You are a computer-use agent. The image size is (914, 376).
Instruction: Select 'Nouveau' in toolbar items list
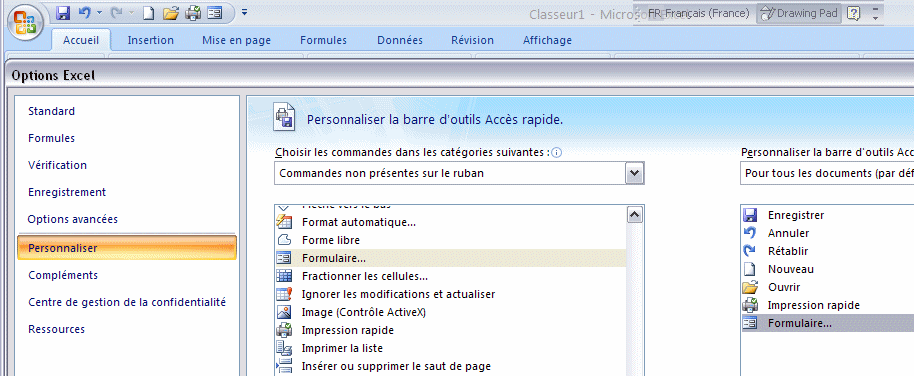coord(828,269)
